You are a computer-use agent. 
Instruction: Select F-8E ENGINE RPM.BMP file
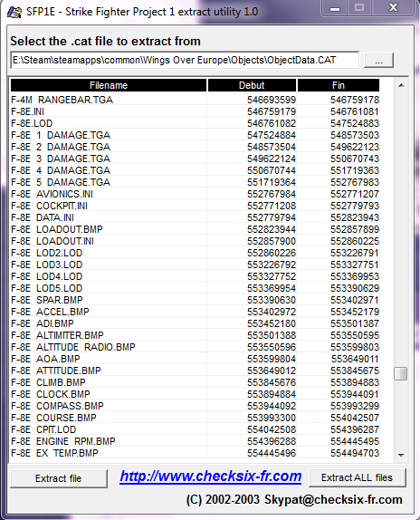click(195, 441)
